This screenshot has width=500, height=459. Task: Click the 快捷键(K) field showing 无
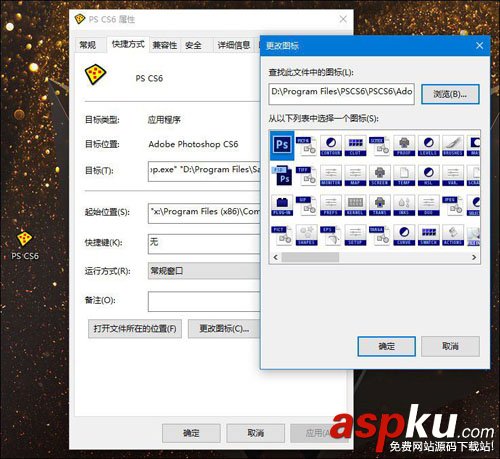204,244
